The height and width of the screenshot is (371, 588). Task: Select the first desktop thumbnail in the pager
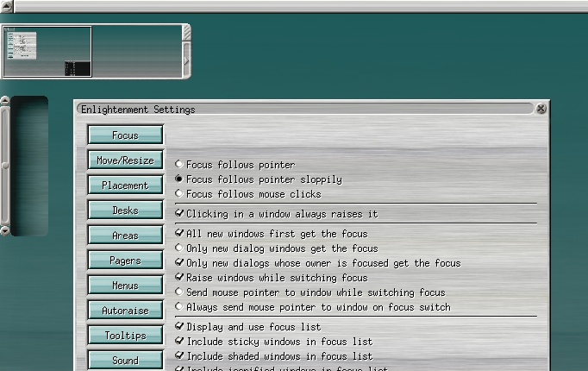coord(47,52)
